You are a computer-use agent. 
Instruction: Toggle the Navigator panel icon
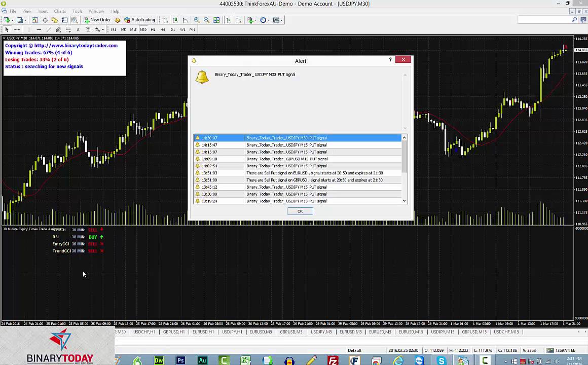[x=55, y=20]
